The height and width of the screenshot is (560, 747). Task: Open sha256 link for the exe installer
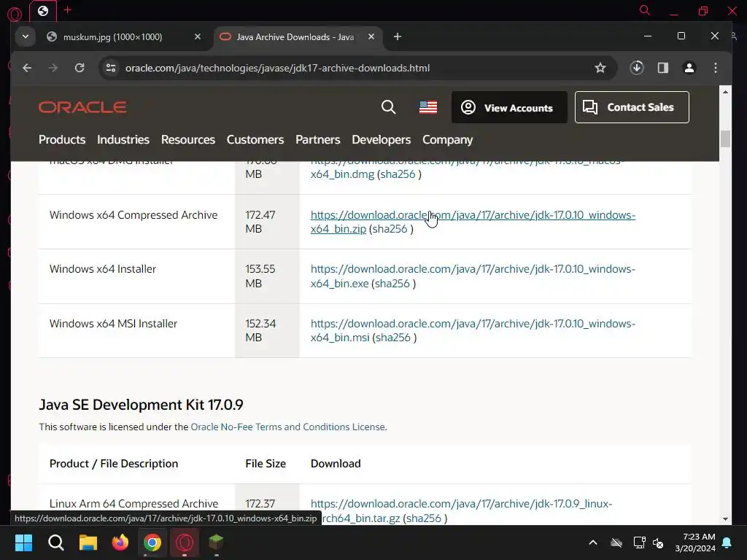(392, 284)
